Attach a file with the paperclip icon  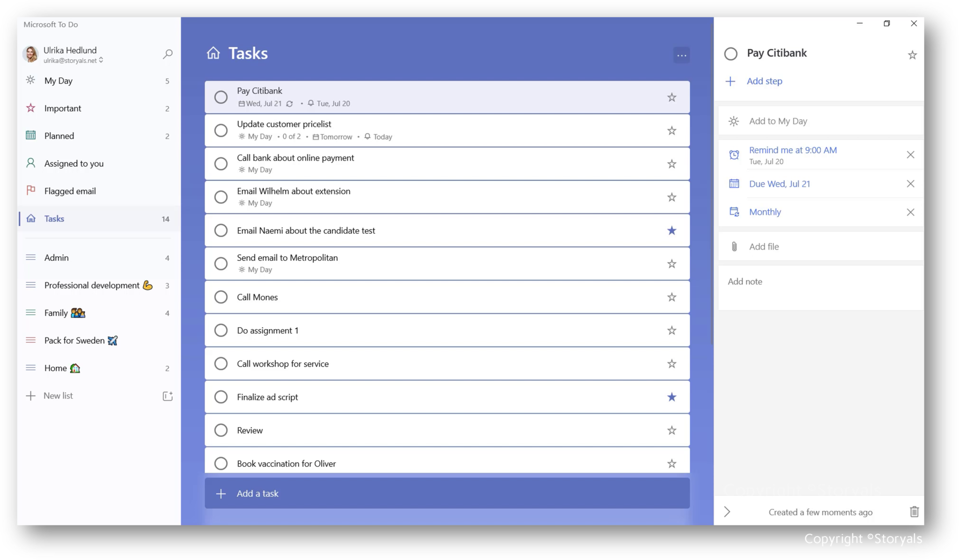point(734,246)
